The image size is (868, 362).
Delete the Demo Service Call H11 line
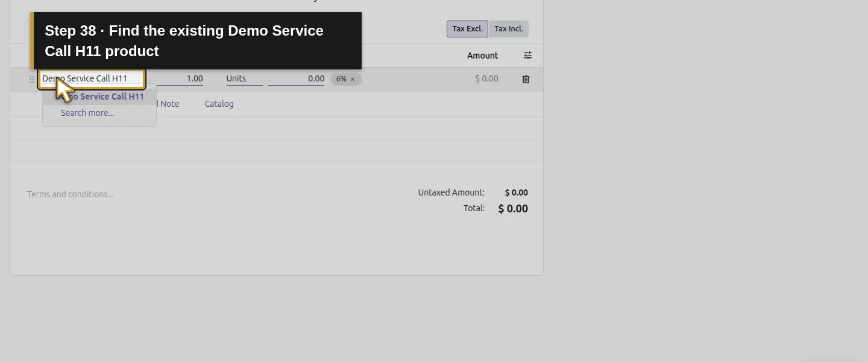coord(526,79)
